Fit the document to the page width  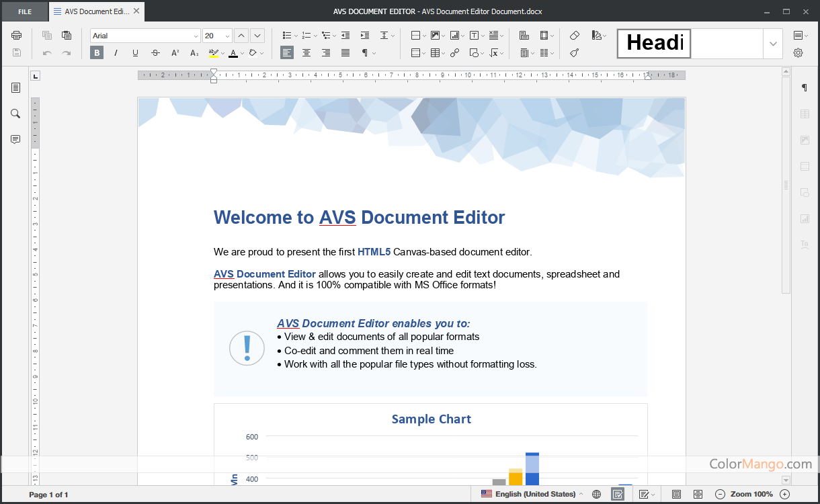[x=698, y=494]
